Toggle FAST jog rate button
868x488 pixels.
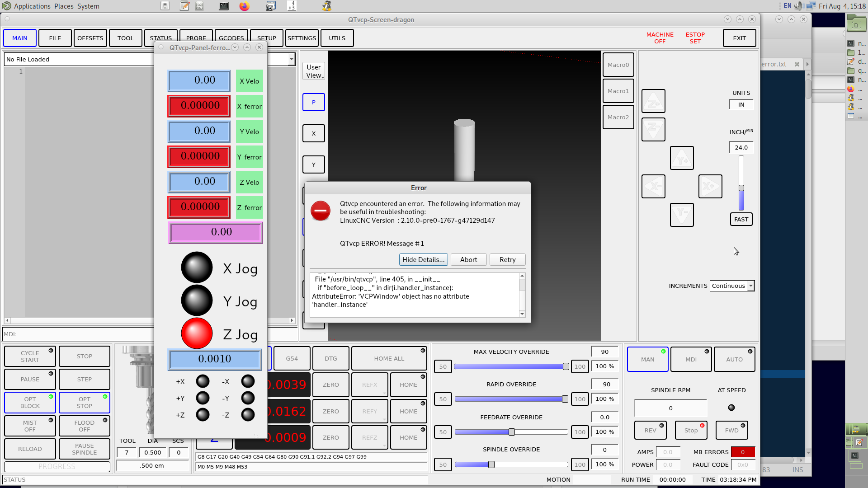(741, 219)
